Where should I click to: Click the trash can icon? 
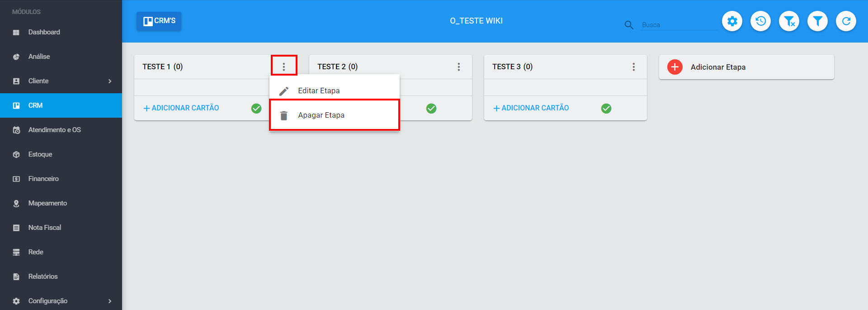[284, 115]
